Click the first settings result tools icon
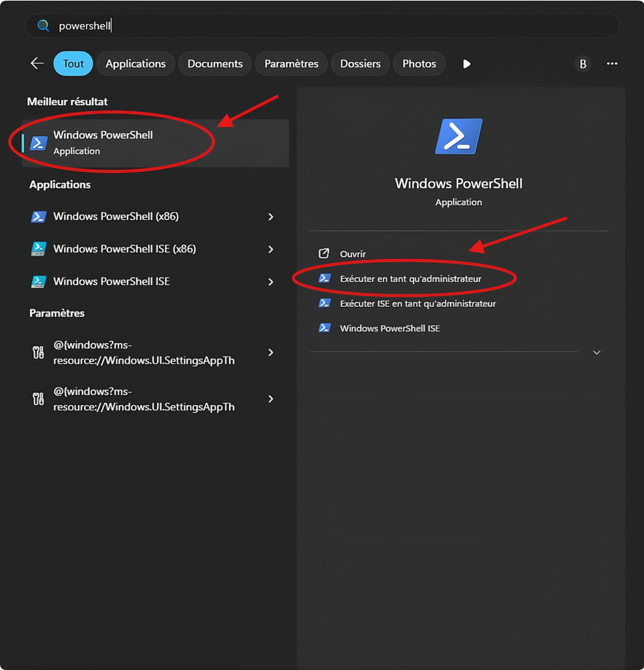Viewport: 644px width, 670px height. click(x=39, y=353)
